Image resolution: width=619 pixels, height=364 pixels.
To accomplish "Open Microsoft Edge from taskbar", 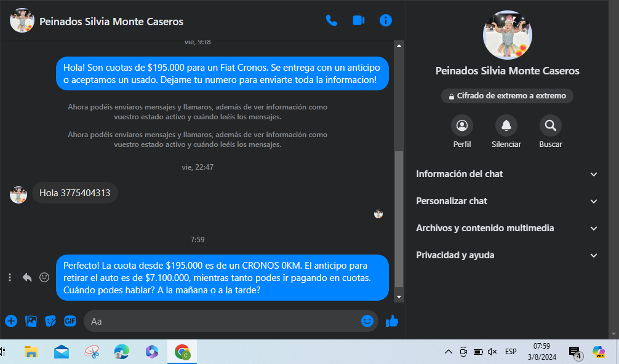I will [122, 351].
